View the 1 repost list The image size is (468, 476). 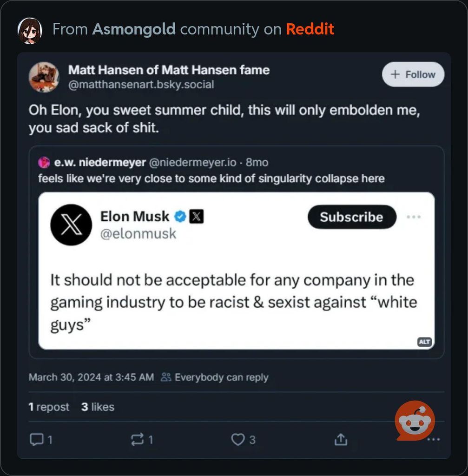49,407
